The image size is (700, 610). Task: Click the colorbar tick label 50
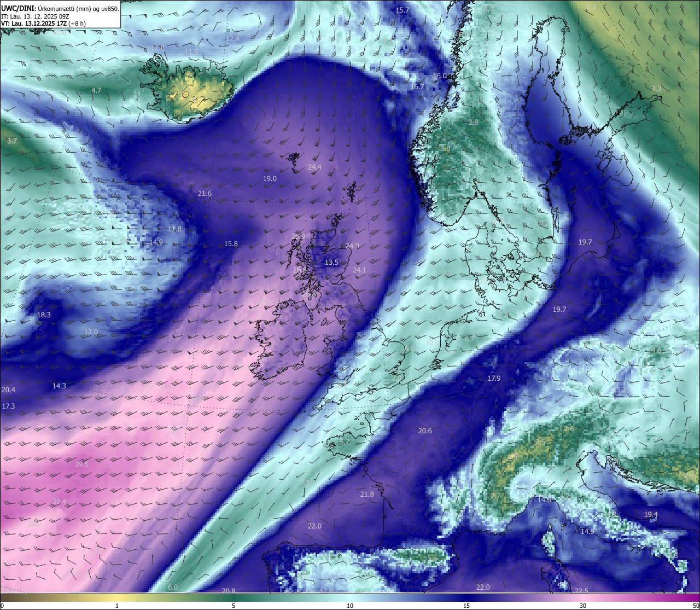(x=696, y=606)
